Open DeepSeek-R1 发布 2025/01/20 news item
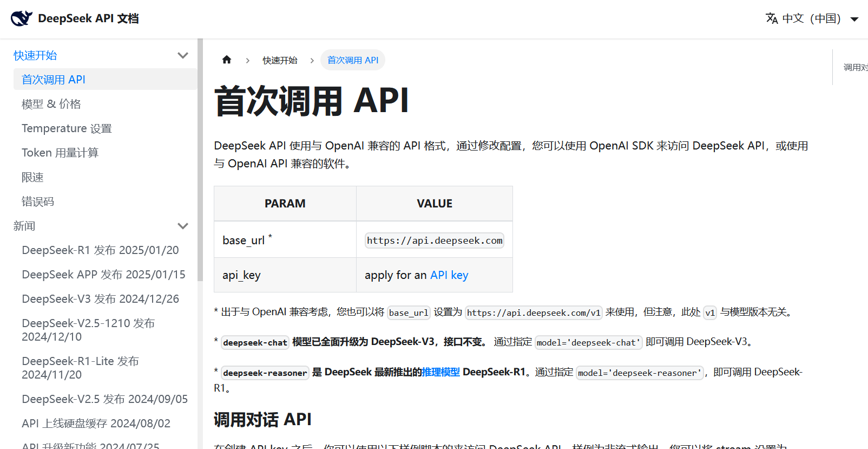 [100, 250]
